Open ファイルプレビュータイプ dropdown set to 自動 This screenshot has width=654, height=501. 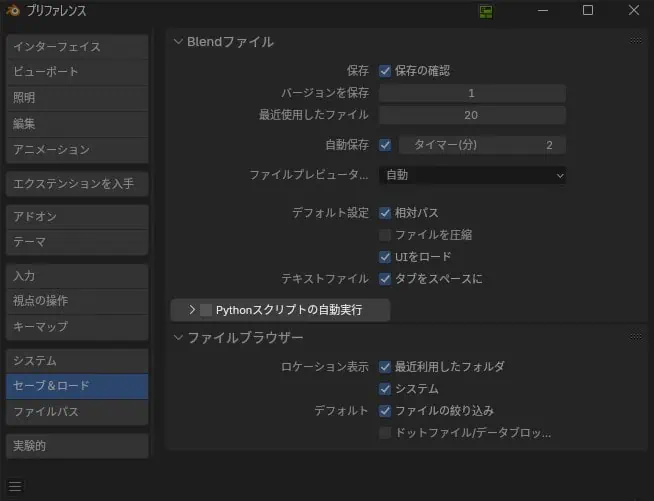[472, 175]
